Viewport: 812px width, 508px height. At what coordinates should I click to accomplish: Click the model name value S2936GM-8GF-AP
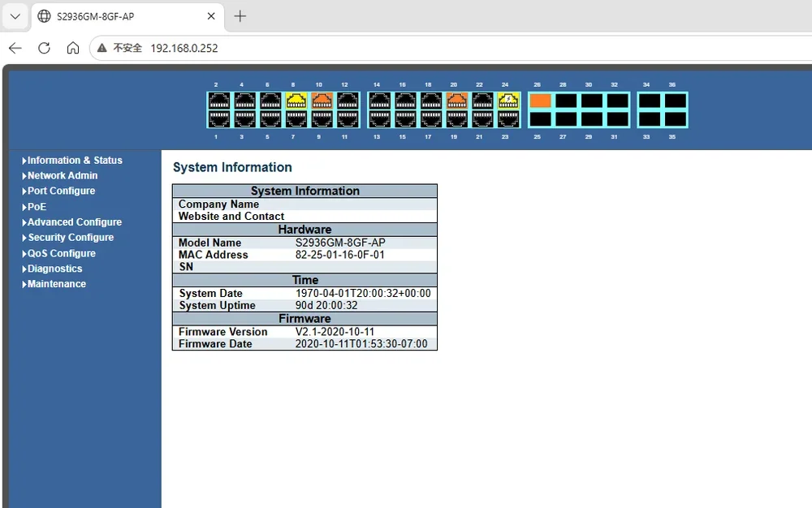(x=340, y=243)
